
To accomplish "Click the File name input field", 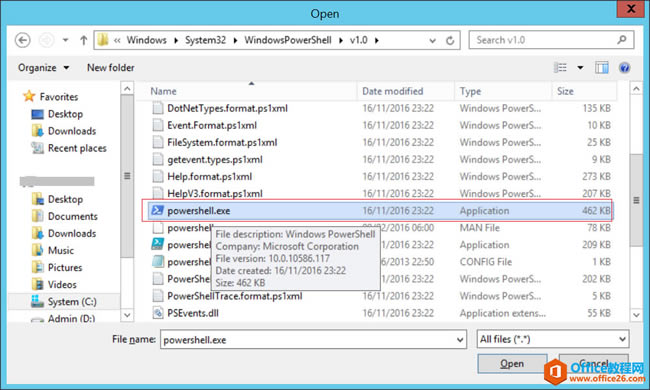I will (307, 339).
